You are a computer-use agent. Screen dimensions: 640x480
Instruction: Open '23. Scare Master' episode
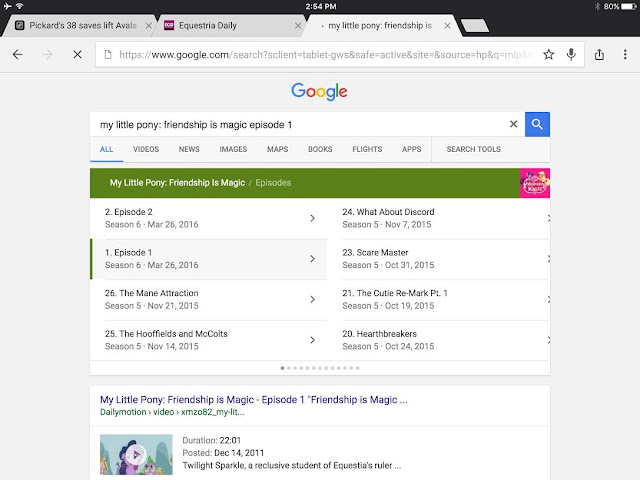coord(445,259)
